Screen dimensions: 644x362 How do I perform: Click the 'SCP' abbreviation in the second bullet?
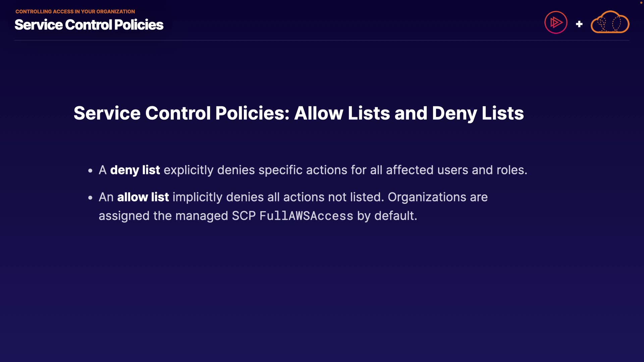click(x=244, y=216)
